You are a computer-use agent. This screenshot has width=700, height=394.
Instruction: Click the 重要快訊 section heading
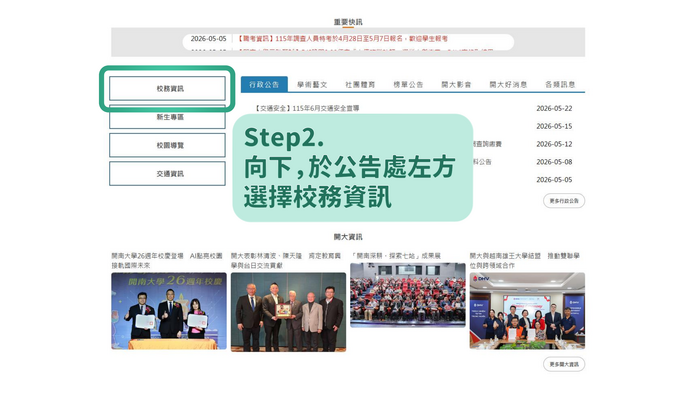pos(348,22)
